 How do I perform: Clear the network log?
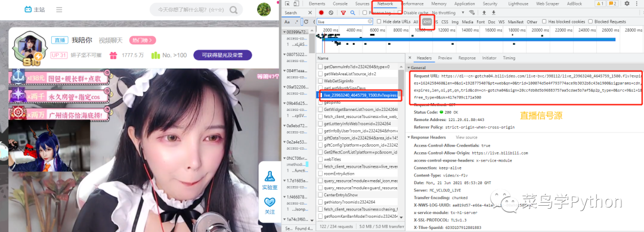pyautogui.click(x=330, y=13)
